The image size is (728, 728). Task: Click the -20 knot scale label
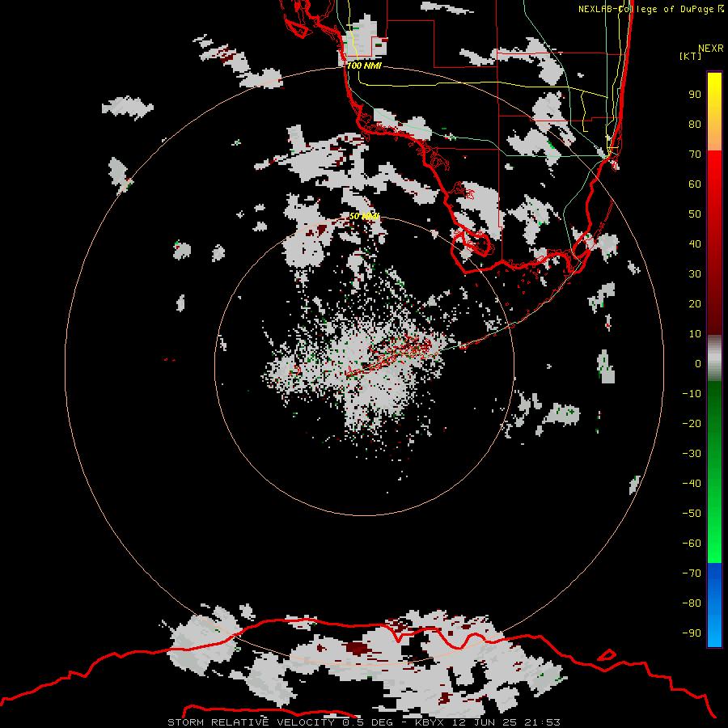[692, 424]
